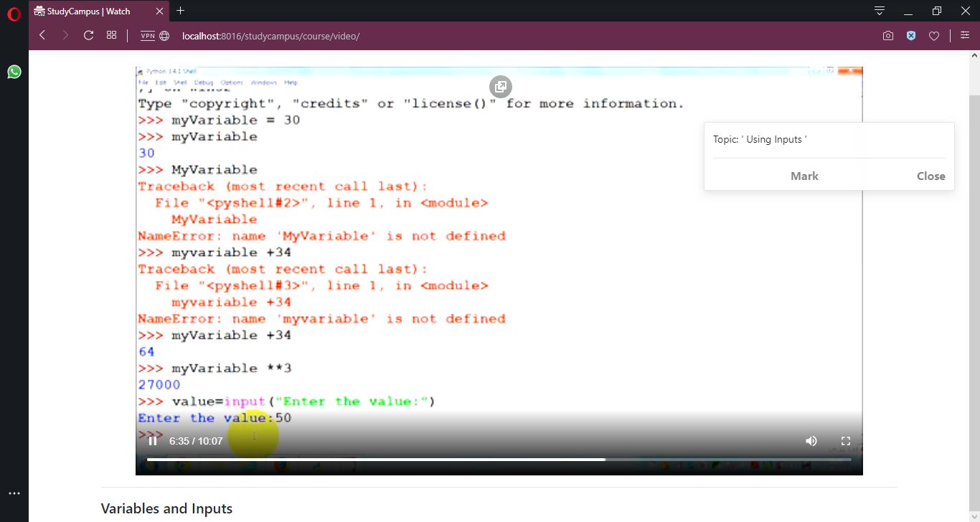
Task: Open Edit menu in the video's Python Shell
Action: 159,82
